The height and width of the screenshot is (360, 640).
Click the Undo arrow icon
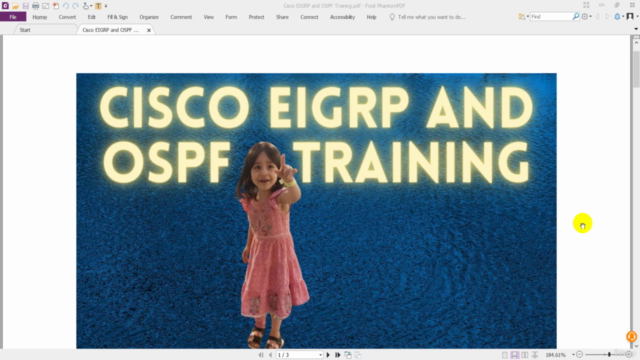coord(66,6)
